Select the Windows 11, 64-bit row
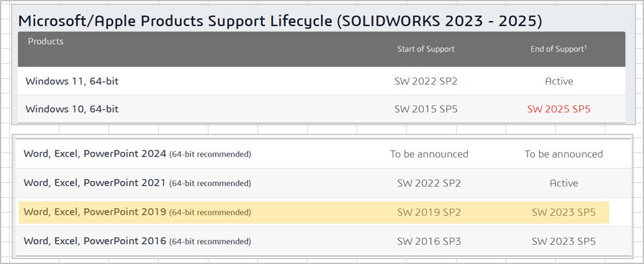 coord(321,81)
